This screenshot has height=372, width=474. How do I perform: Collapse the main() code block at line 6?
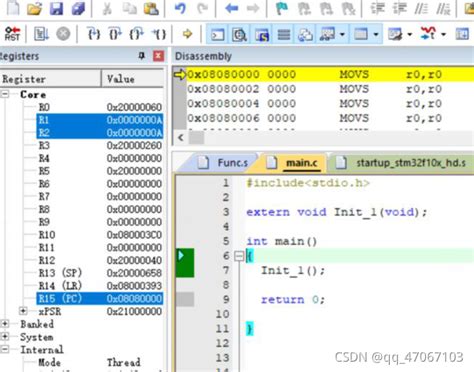click(x=239, y=256)
